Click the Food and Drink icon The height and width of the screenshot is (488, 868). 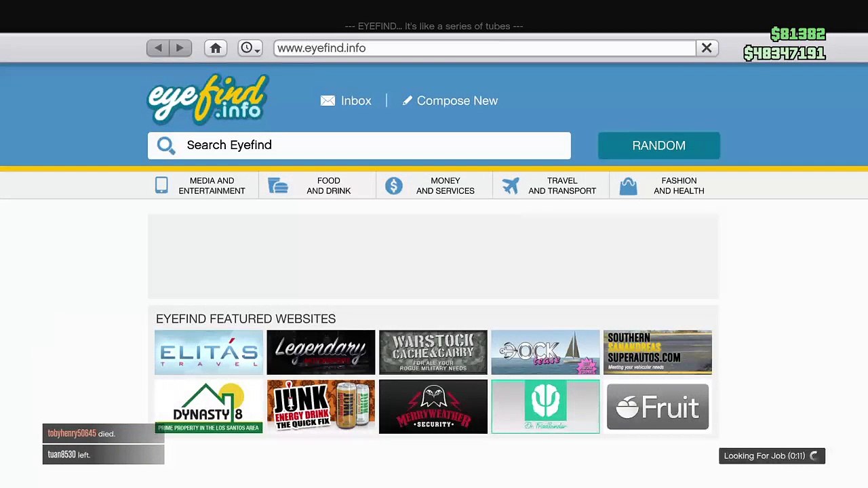[x=278, y=186]
